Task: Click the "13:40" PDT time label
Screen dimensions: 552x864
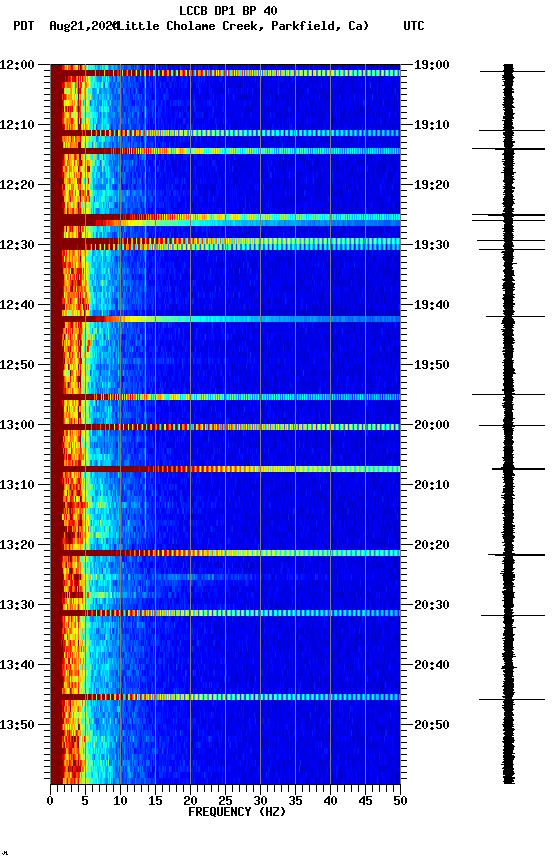Action: (x=17, y=665)
